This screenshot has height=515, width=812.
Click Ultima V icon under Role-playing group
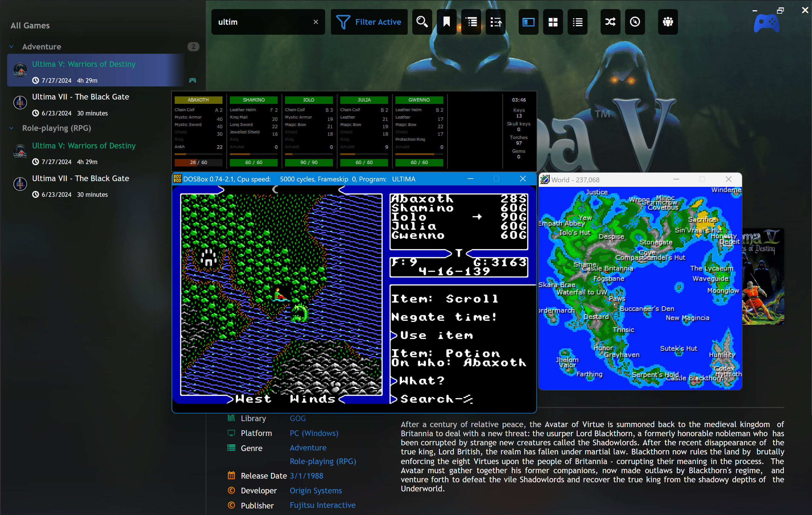pos(20,151)
